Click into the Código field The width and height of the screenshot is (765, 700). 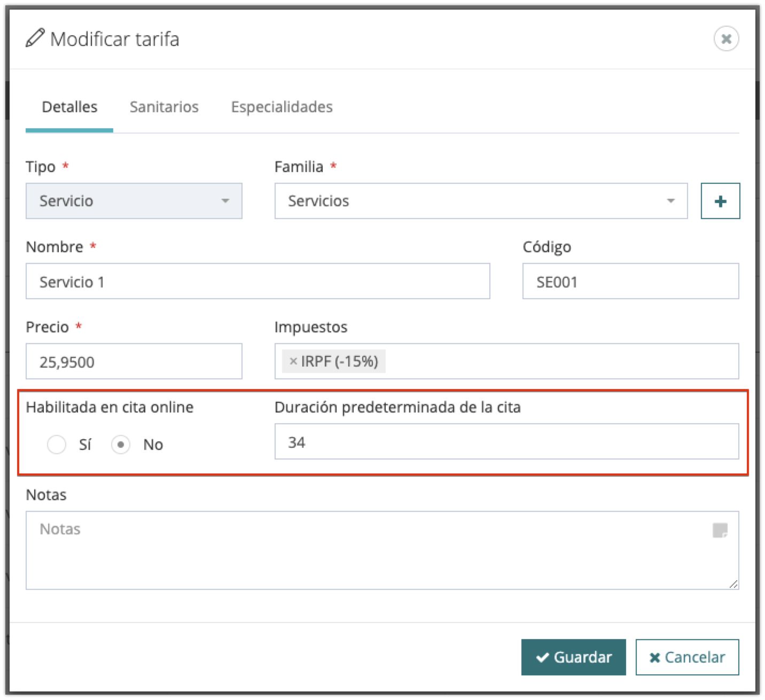(x=630, y=282)
